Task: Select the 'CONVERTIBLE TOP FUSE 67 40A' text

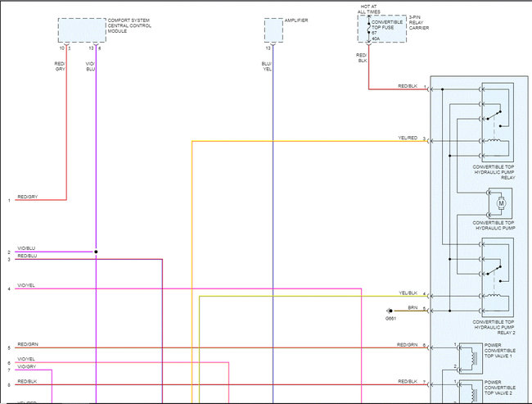Action: (x=387, y=30)
